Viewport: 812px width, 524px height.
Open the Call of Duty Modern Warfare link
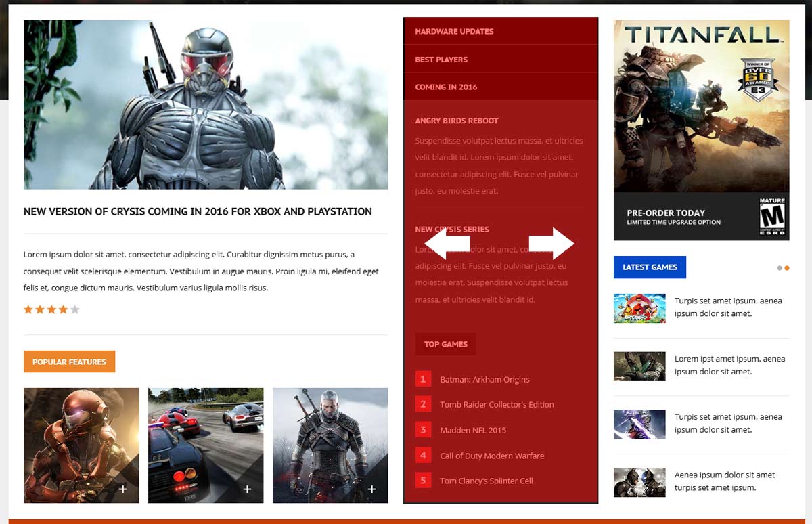(492, 456)
